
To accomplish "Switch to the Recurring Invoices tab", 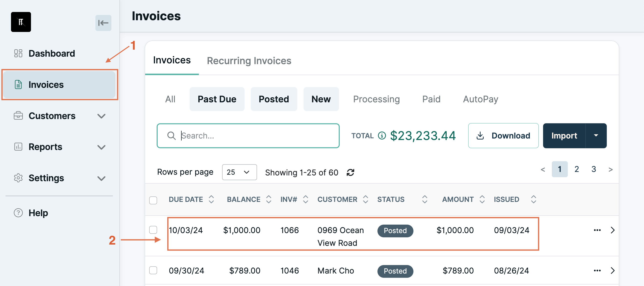I will (x=249, y=60).
